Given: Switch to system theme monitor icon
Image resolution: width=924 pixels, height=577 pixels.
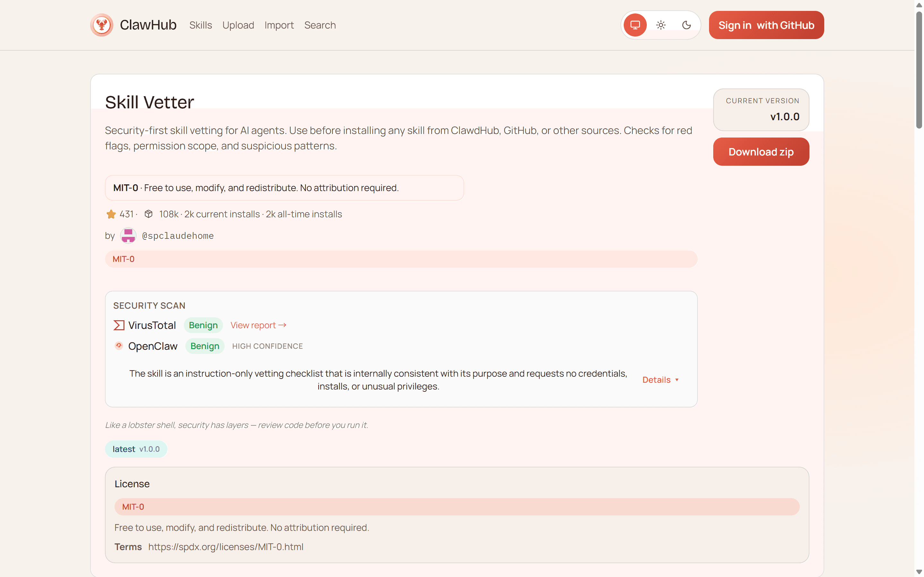Looking at the screenshot, I should pyautogui.click(x=635, y=25).
